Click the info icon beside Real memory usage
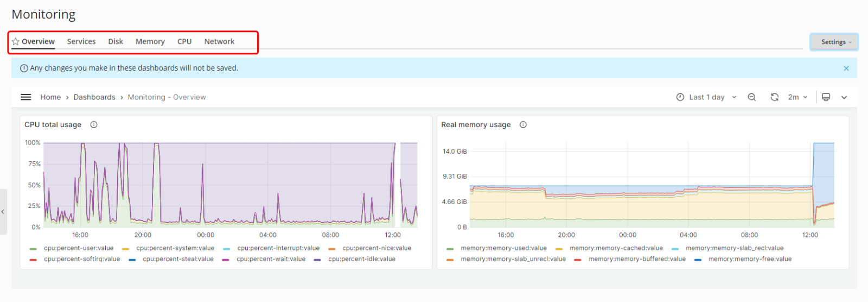 523,125
